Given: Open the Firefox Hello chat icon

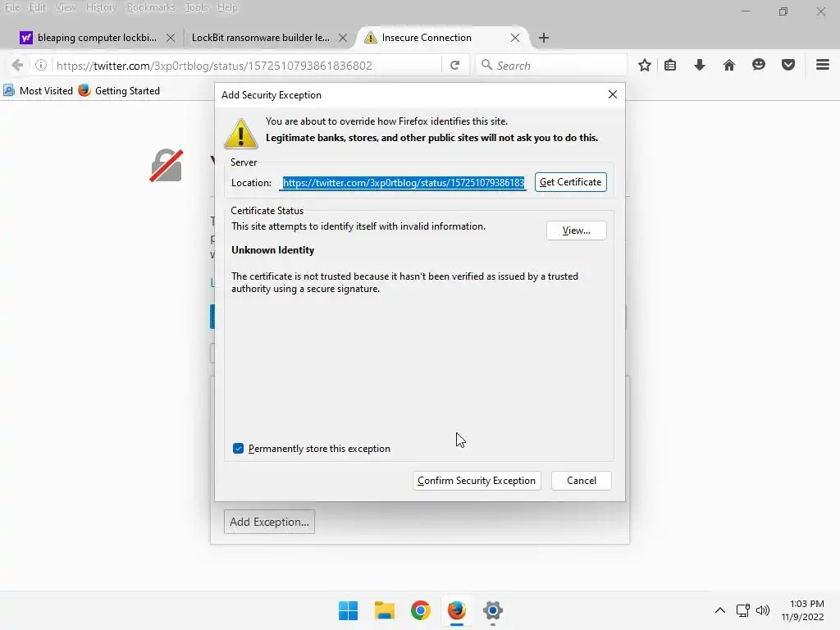Looking at the screenshot, I should point(759,66).
